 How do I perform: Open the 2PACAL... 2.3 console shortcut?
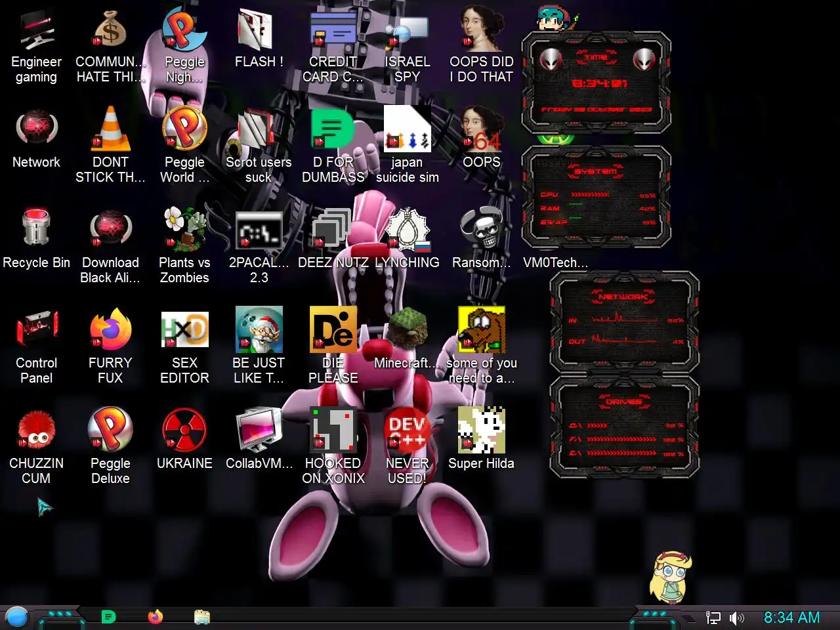[259, 246]
